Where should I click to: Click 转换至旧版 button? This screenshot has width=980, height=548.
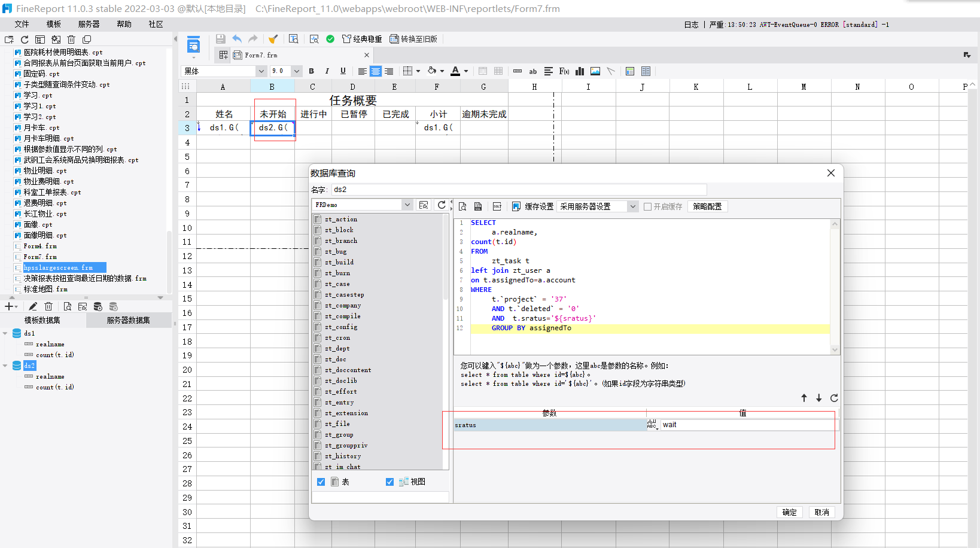[413, 39]
